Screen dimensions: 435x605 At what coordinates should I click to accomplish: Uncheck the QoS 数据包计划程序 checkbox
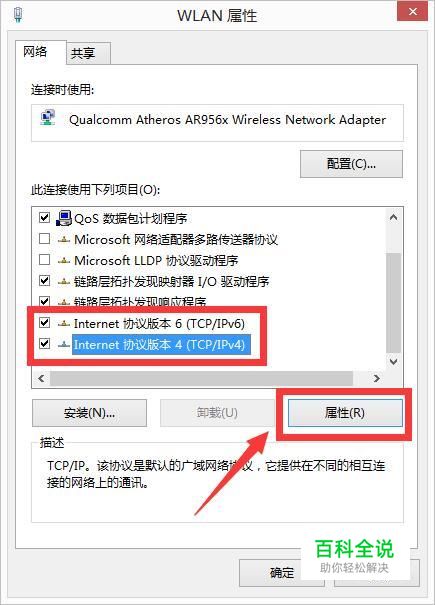(x=44, y=218)
